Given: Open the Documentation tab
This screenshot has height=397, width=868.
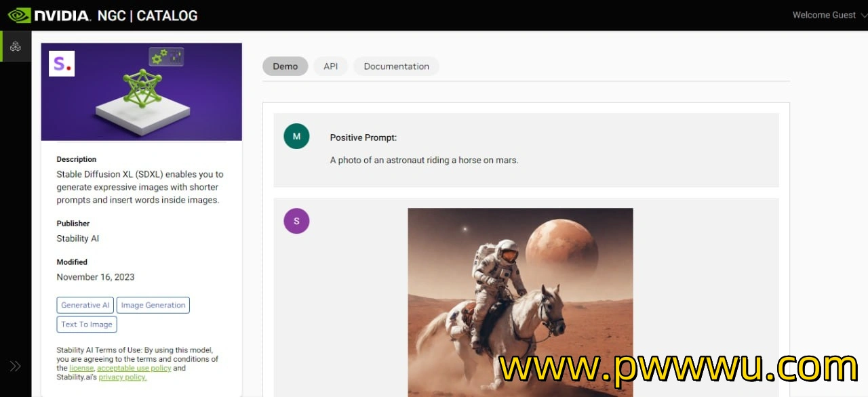Looking at the screenshot, I should [x=397, y=66].
